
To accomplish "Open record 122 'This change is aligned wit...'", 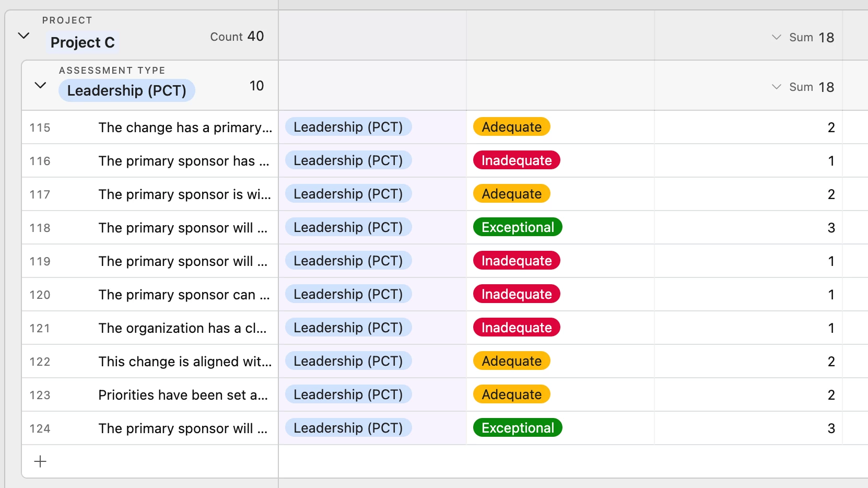I will pos(185,362).
